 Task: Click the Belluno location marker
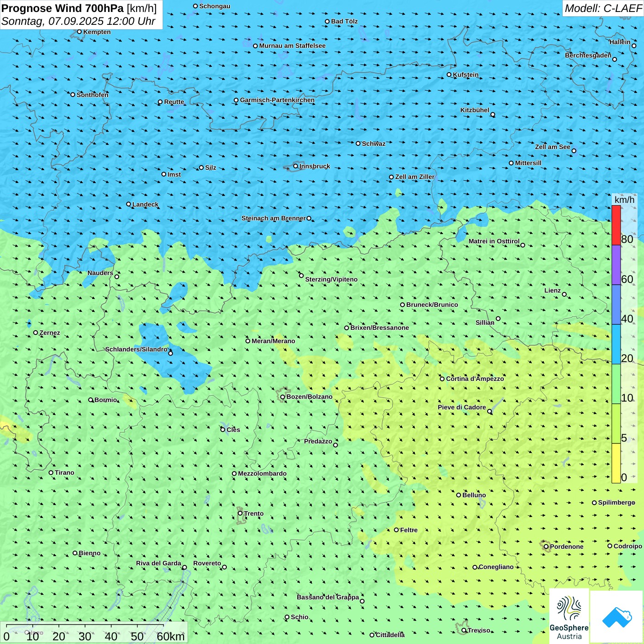[x=459, y=495]
